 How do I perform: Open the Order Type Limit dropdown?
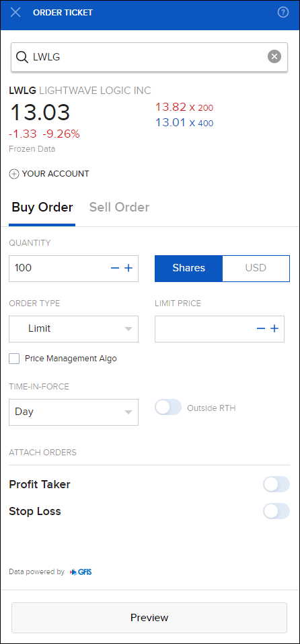(74, 329)
